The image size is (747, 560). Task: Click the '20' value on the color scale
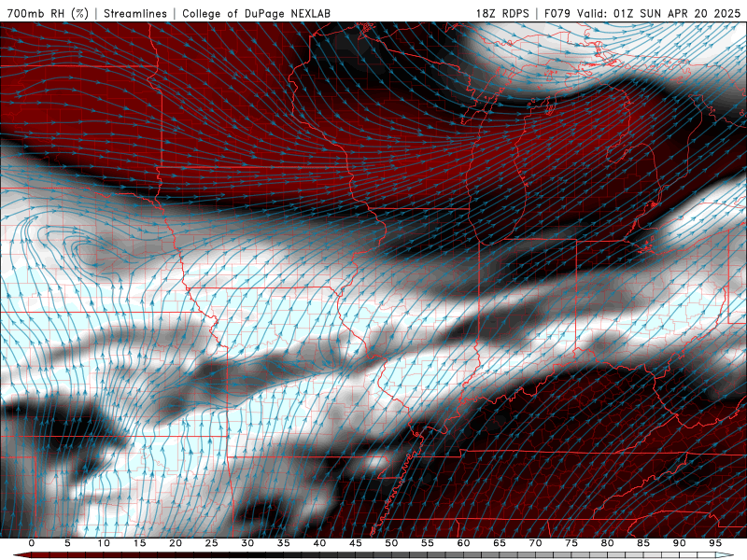(176, 543)
